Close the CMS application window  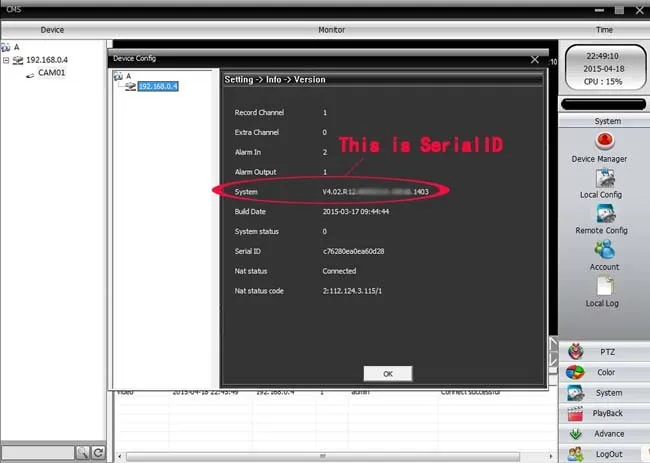640,10
